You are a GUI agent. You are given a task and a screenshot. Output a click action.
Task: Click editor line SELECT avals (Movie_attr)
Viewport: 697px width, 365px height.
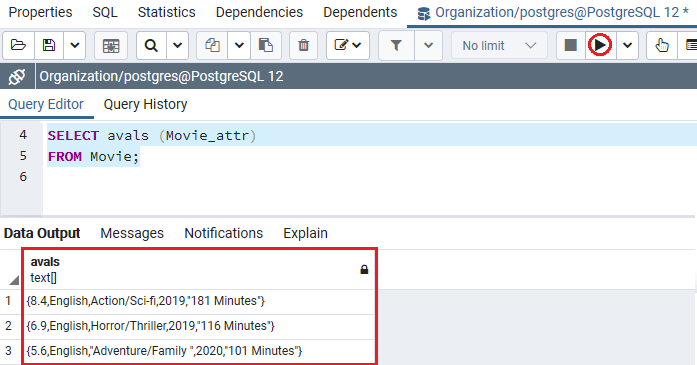pos(152,136)
